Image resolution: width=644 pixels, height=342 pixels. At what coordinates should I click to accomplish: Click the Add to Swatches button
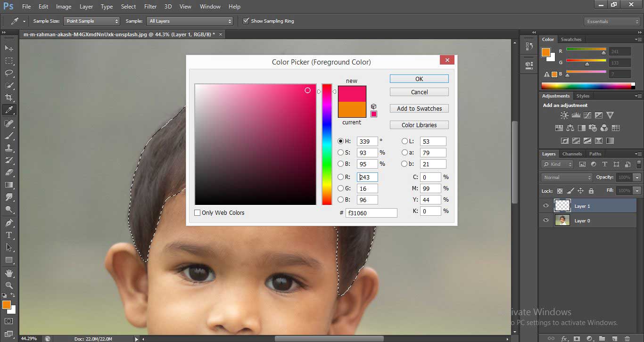coord(419,108)
